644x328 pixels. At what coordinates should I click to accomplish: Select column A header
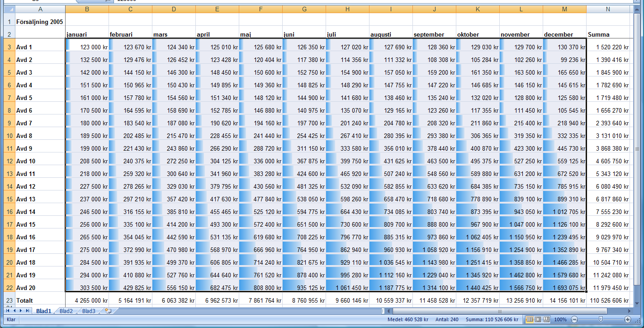(x=40, y=9)
